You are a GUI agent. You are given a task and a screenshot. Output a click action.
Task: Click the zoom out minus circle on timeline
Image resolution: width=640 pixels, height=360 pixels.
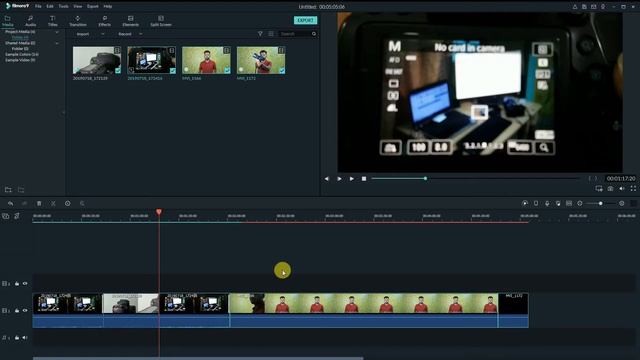pyautogui.click(x=580, y=203)
